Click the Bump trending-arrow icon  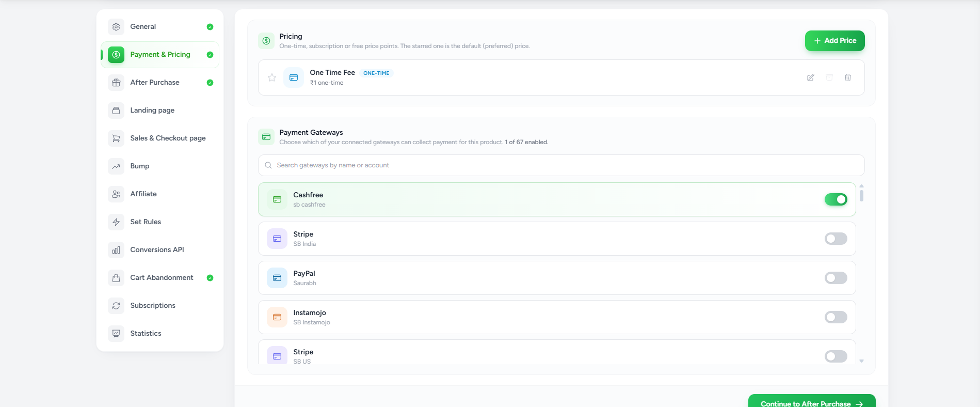tap(116, 166)
